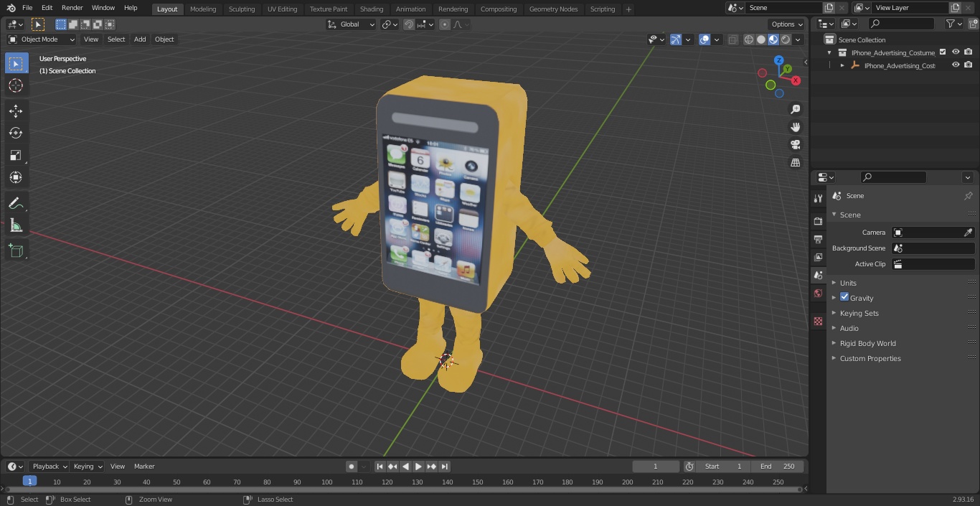Jump to the timeline start frame
Image resolution: width=980 pixels, height=506 pixels.
pos(380,467)
